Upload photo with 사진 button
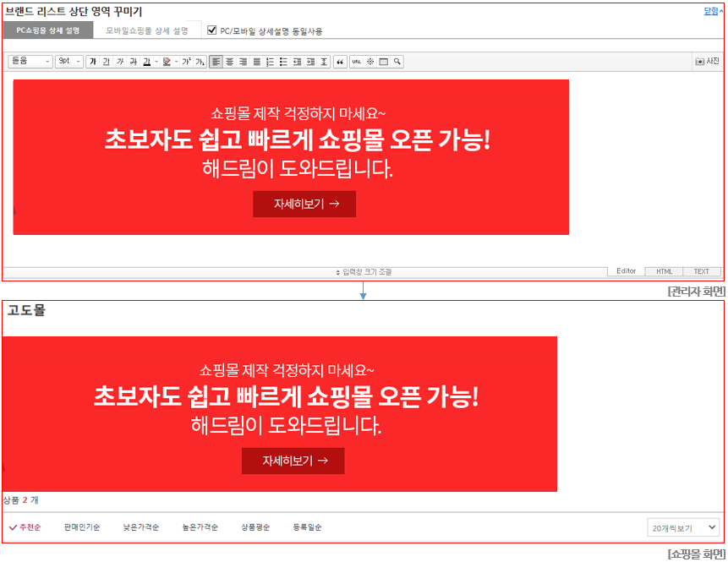The image size is (728, 562). (707, 61)
